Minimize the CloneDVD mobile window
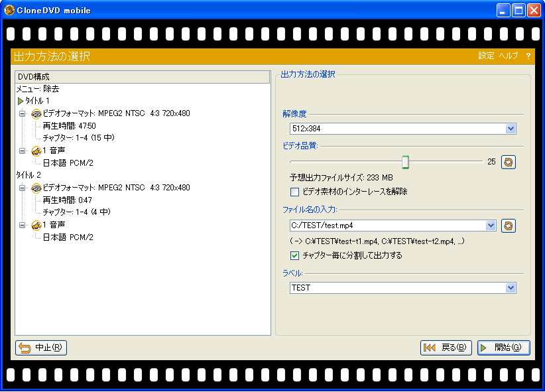The image size is (545, 392). coord(503,11)
